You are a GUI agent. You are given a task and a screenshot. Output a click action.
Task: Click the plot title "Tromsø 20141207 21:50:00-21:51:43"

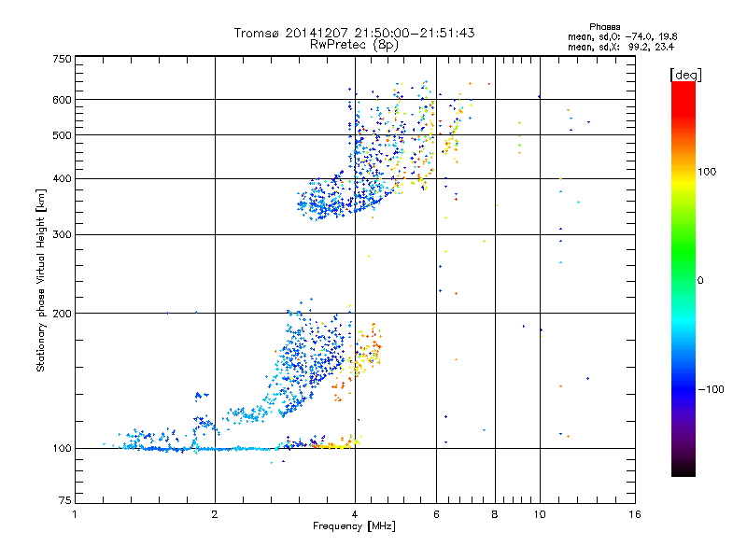coord(354,33)
